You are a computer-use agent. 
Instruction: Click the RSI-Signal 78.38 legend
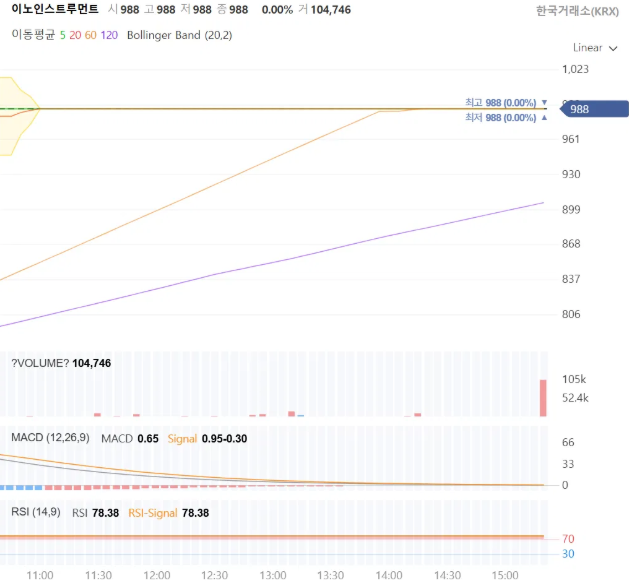coord(168,513)
